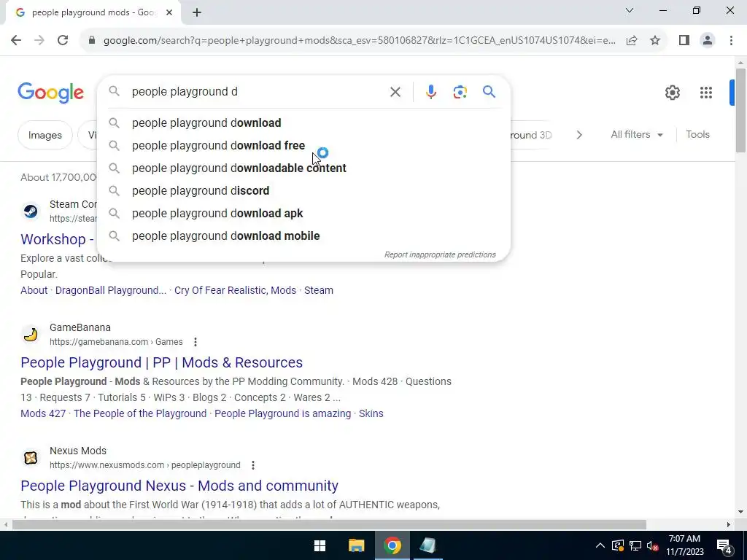This screenshot has height=560, width=747.
Task: Click the Google logo
Action: pyautogui.click(x=50, y=93)
